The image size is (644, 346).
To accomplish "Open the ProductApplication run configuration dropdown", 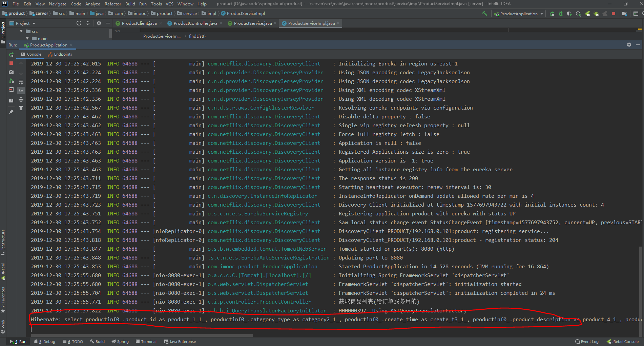I will 518,14.
